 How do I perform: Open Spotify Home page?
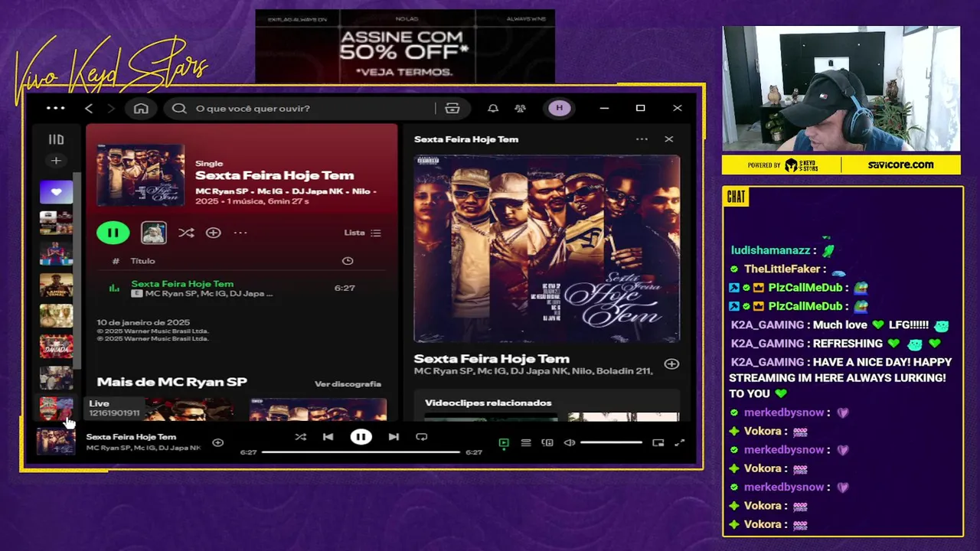(x=141, y=109)
